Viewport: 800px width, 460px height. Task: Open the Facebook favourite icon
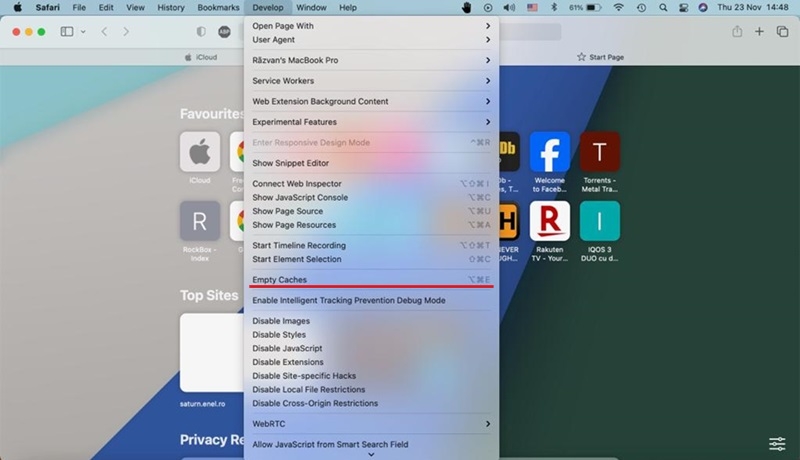coord(549,152)
